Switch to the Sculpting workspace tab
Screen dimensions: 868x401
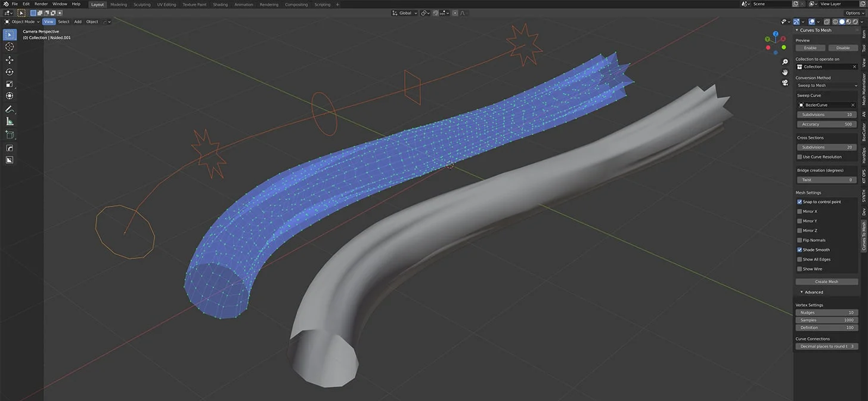tap(142, 4)
